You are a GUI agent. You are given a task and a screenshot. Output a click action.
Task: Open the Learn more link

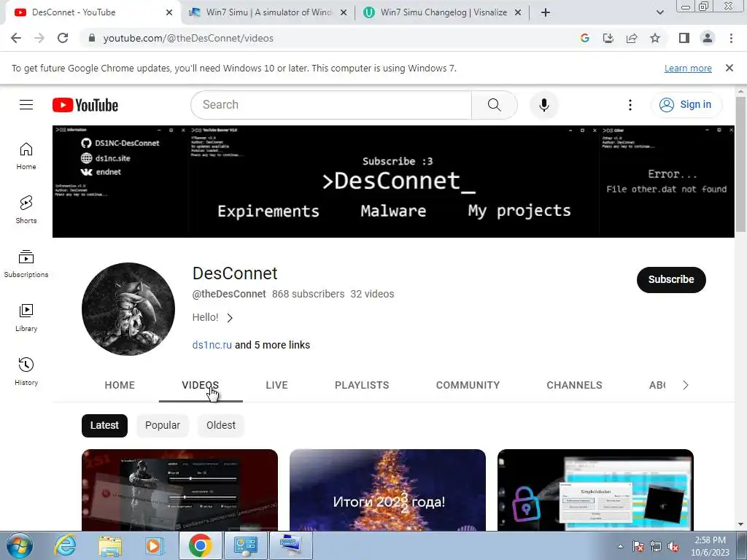coord(688,69)
